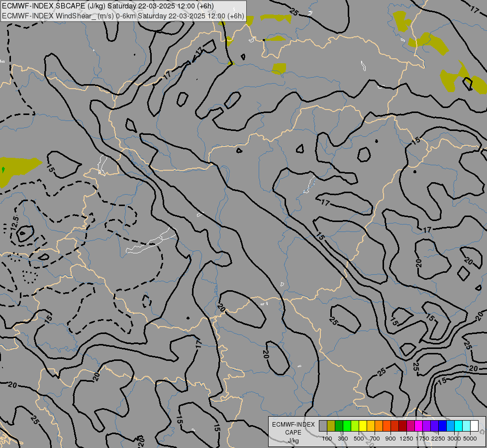The height and width of the screenshot is (448, 487).
Task: Click the gray swatch in the CAPE legend
Action: (x=323, y=426)
